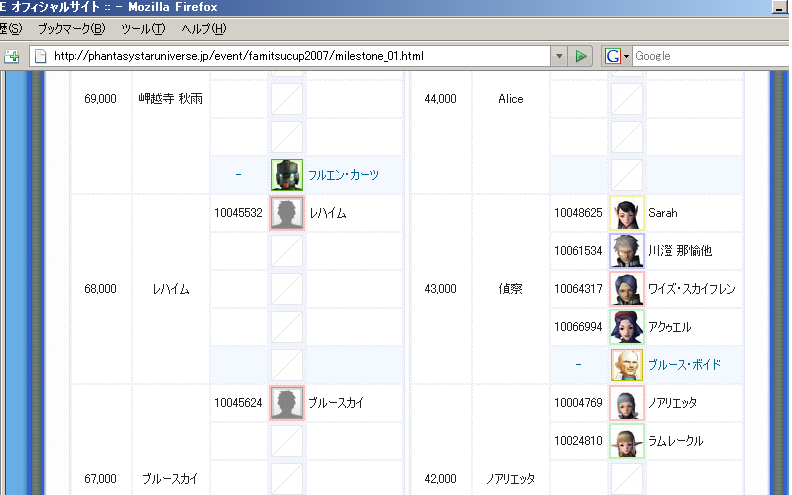Click the silhouette avatar beside ID 10045532
The height and width of the screenshot is (495, 792).
pos(287,213)
